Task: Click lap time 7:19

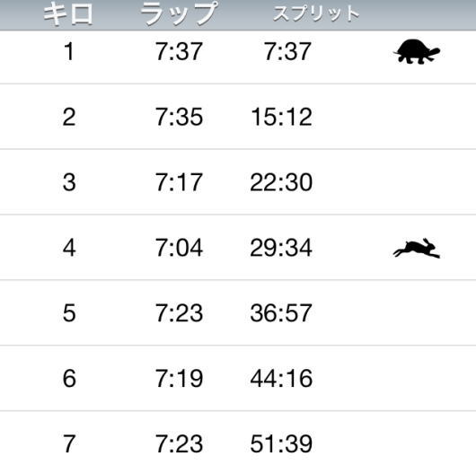Action: coord(179,379)
